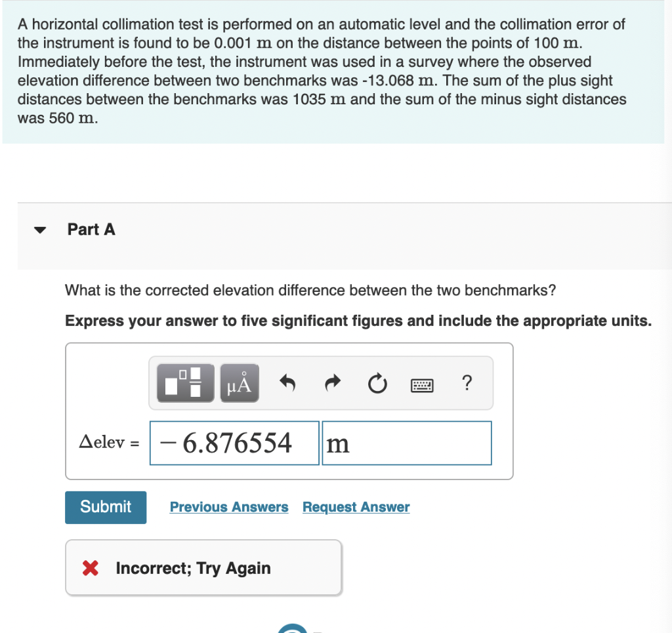Click the units field containing m
Screen dimensions: 672x633
(406, 443)
